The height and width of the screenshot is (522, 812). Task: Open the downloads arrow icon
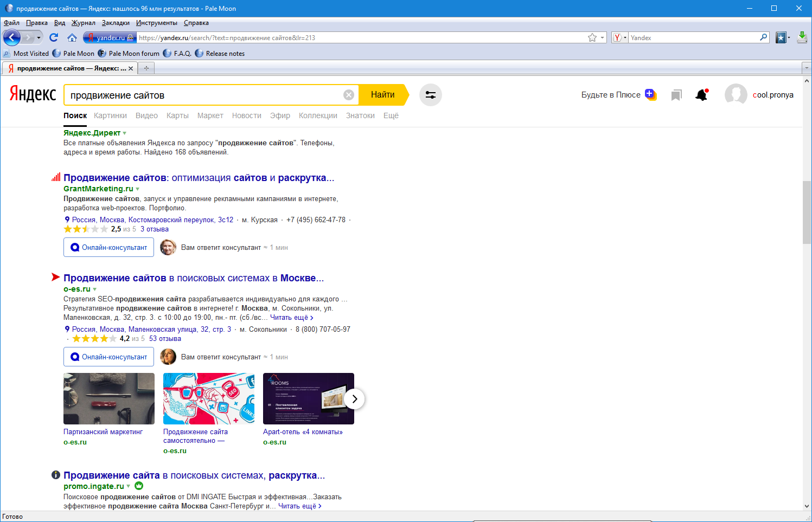point(802,37)
